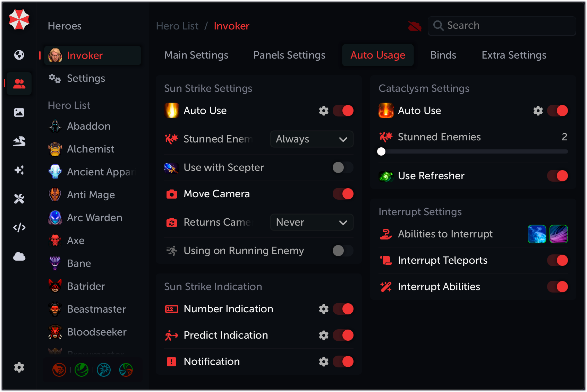Open Sun Strike Auto Use gear settings
Image resolution: width=587 pixels, height=392 pixels.
(x=323, y=111)
